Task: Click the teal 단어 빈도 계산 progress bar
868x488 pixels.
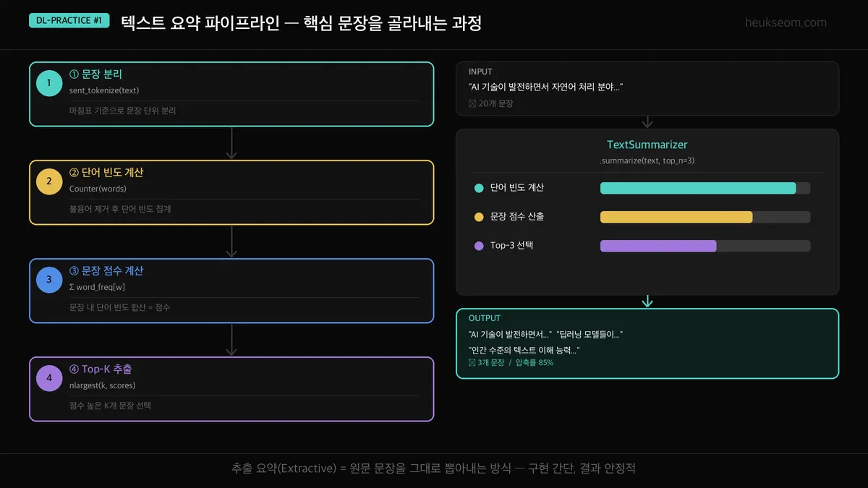Action: click(x=705, y=188)
